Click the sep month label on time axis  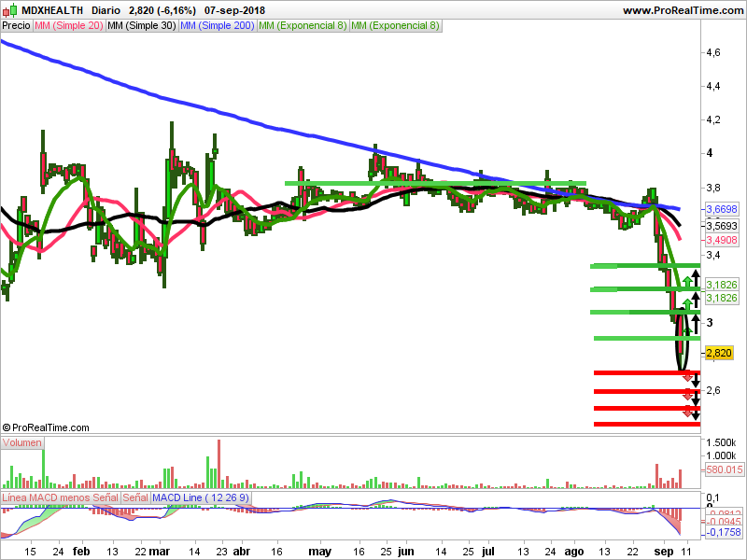tap(664, 552)
